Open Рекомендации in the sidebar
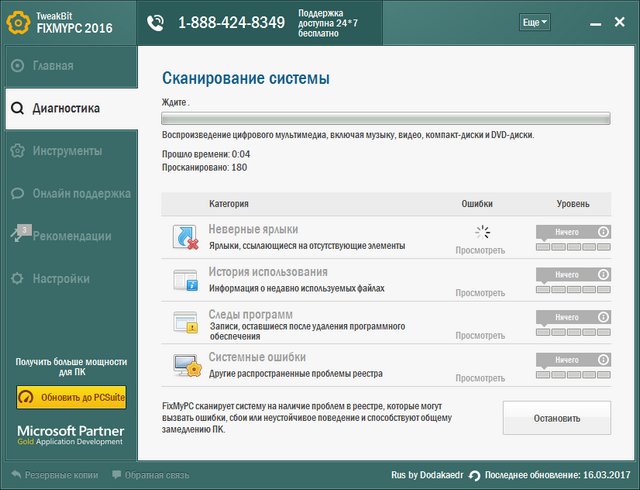 click(71, 236)
